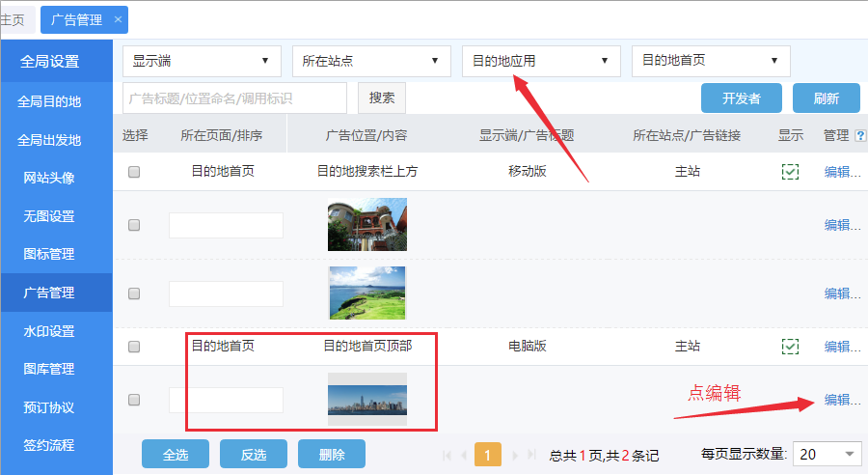This screenshot has height=475, width=868.
Task: Click the next page arrow icon
Action: pyautogui.click(x=514, y=455)
